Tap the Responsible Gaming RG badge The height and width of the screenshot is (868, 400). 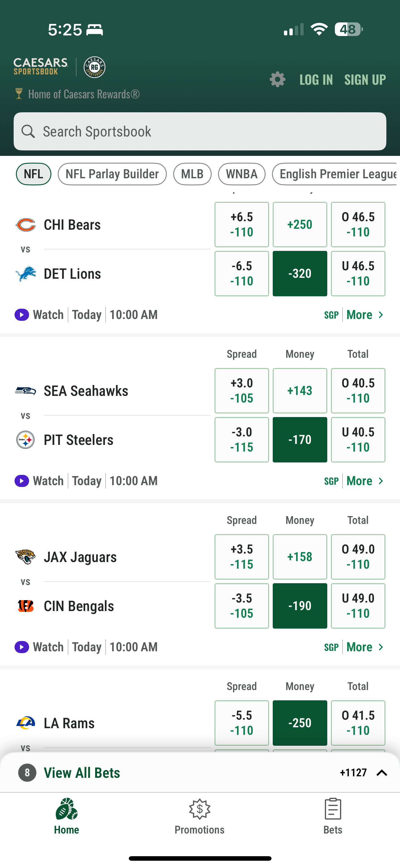[x=95, y=67]
